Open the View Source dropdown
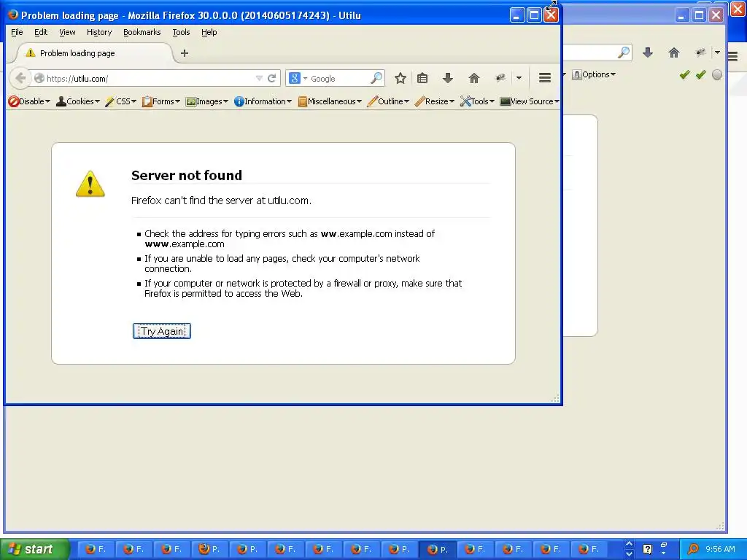The width and height of the screenshot is (747, 560). click(530, 101)
